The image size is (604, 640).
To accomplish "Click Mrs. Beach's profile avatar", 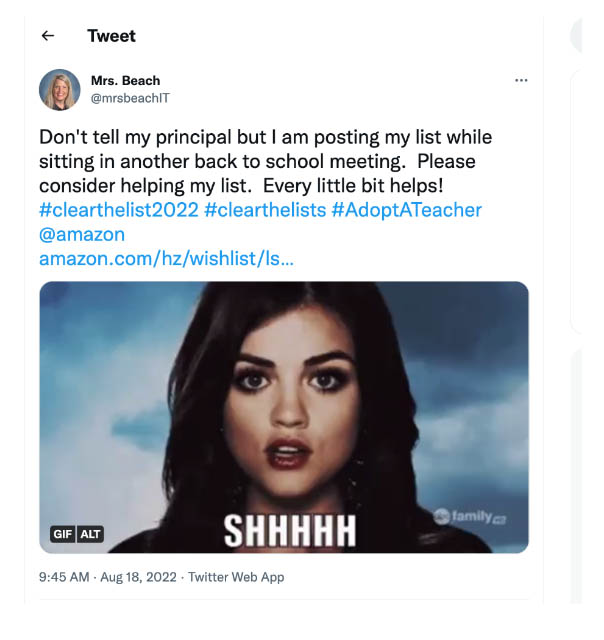I will (59, 90).
